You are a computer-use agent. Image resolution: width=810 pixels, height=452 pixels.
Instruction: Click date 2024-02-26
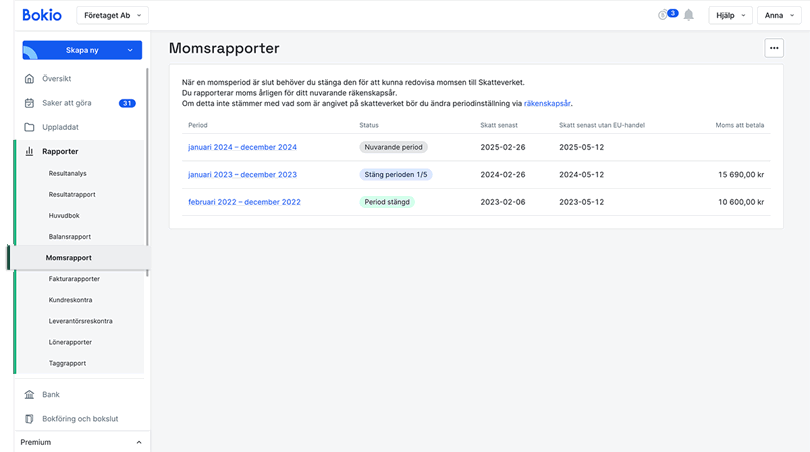click(x=503, y=175)
